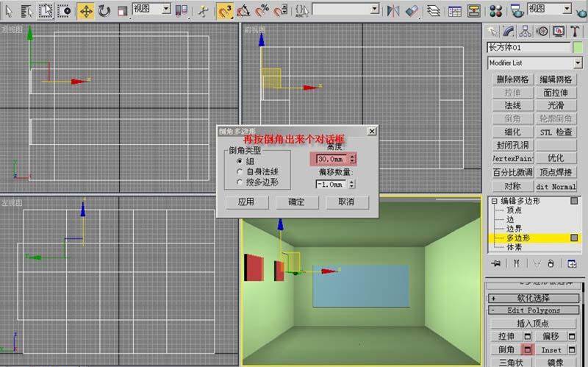Click the 偏移数量 -1.0mm input field

[331, 184]
